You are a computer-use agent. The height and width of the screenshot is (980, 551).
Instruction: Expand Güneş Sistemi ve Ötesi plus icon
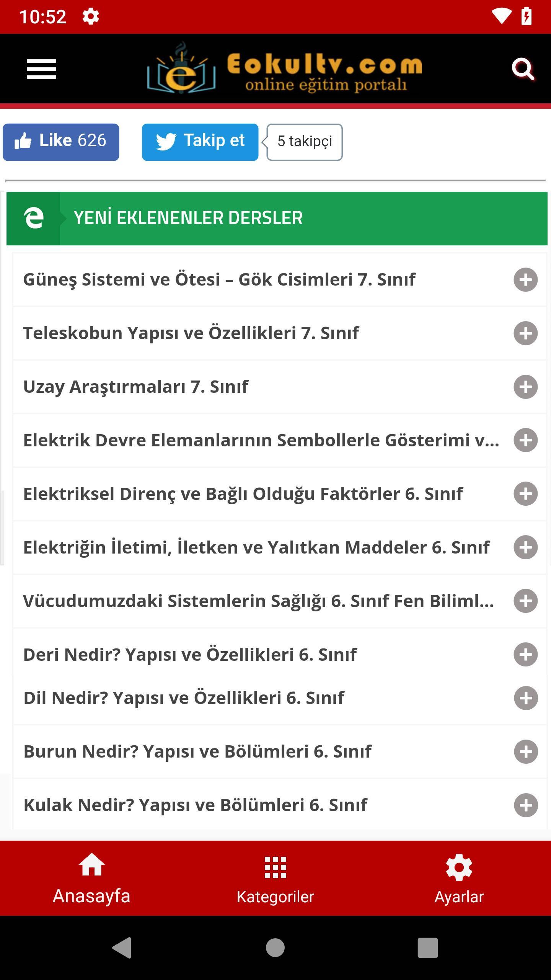(x=525, y=279)
